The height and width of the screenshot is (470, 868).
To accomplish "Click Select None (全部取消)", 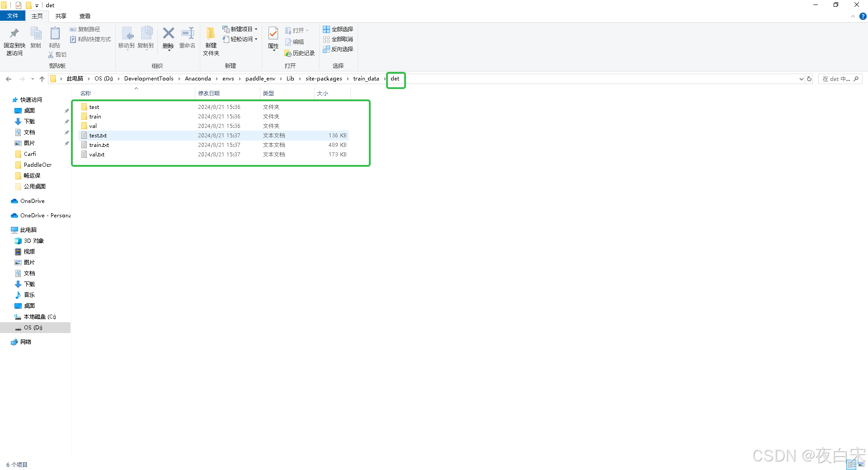I will [338, 39].
